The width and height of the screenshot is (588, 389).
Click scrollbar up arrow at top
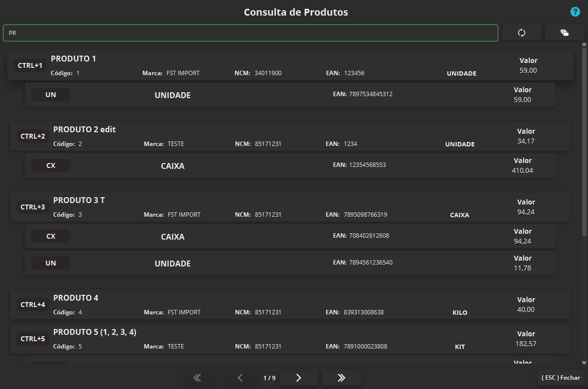coord(584,45)
